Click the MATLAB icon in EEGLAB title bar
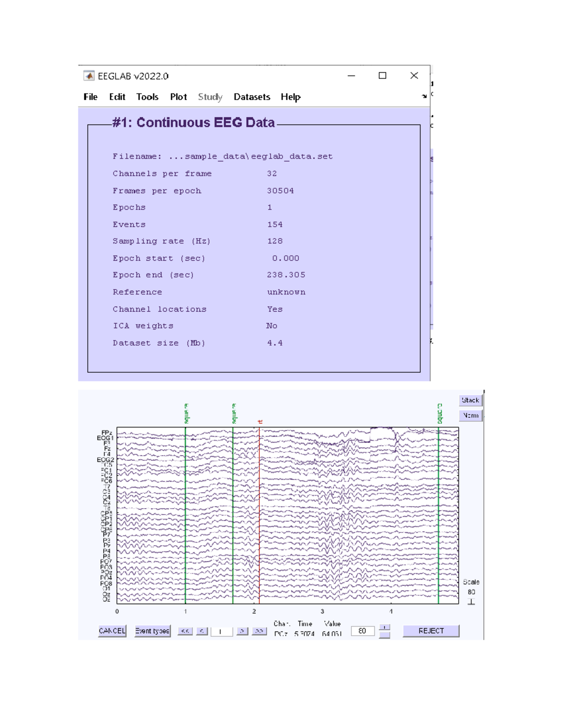 coord(89,76)
